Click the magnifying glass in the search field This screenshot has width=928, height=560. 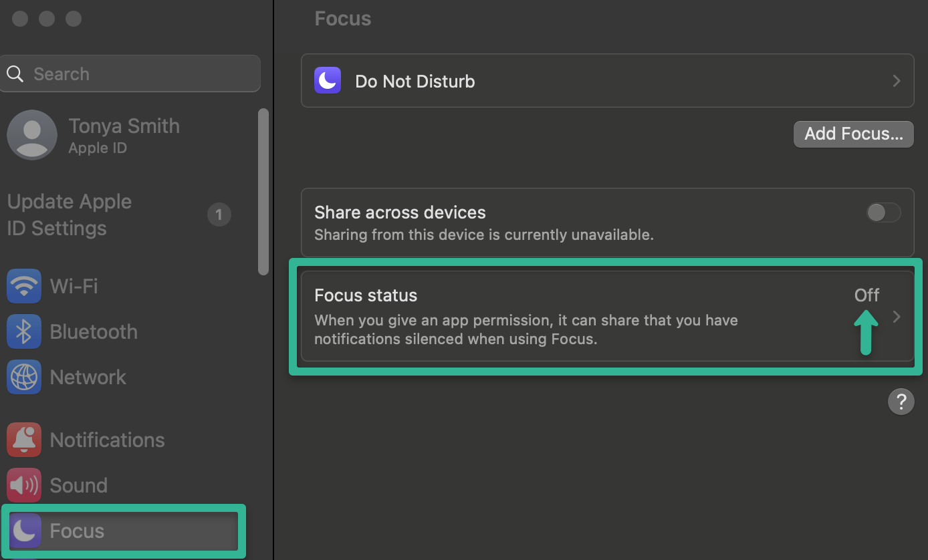tap(15, 74)
